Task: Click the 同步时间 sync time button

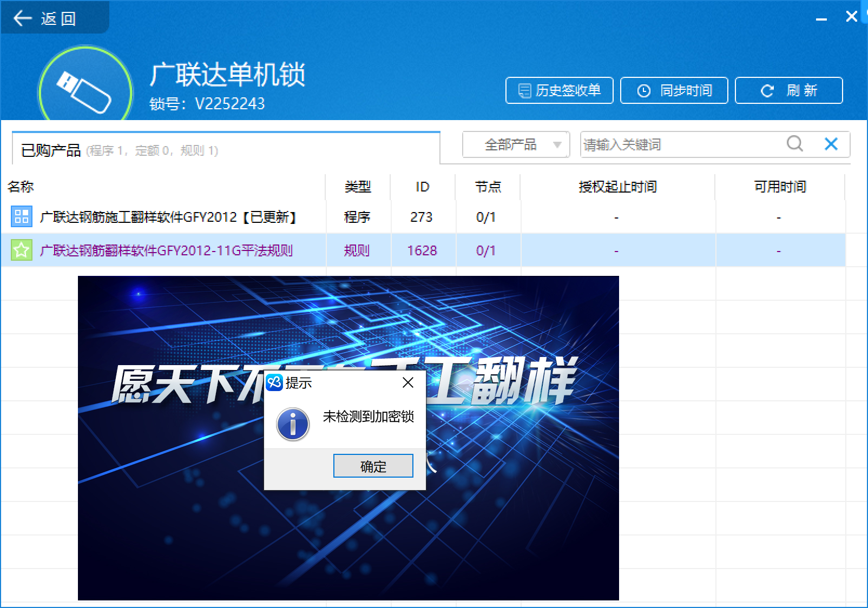Action: tap(674, 90)
